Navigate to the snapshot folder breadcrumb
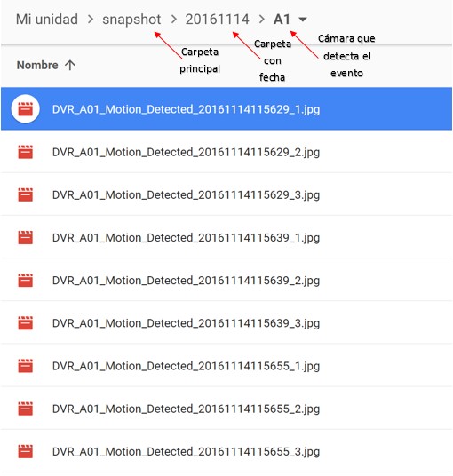 pyautogui.click(x=131, y=20)
